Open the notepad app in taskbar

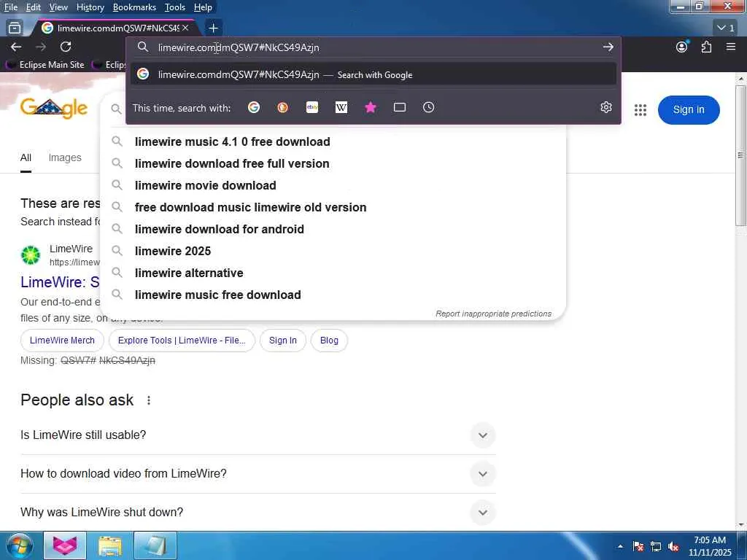[155, 545]
